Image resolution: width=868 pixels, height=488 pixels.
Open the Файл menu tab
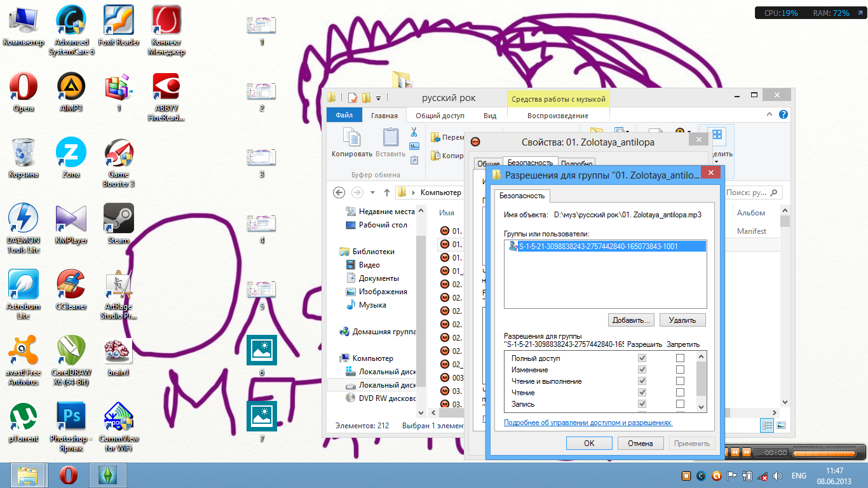point(344,116)
